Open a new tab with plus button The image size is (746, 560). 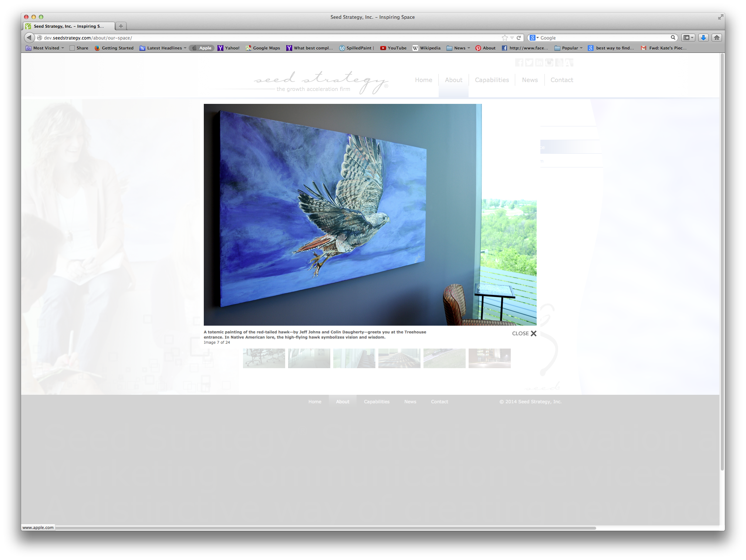121,26
